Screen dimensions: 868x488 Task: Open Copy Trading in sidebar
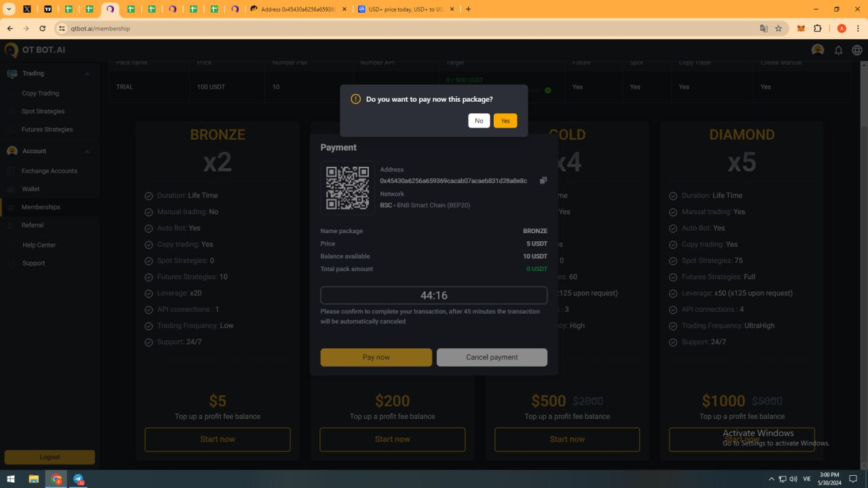tap(41, 94)
